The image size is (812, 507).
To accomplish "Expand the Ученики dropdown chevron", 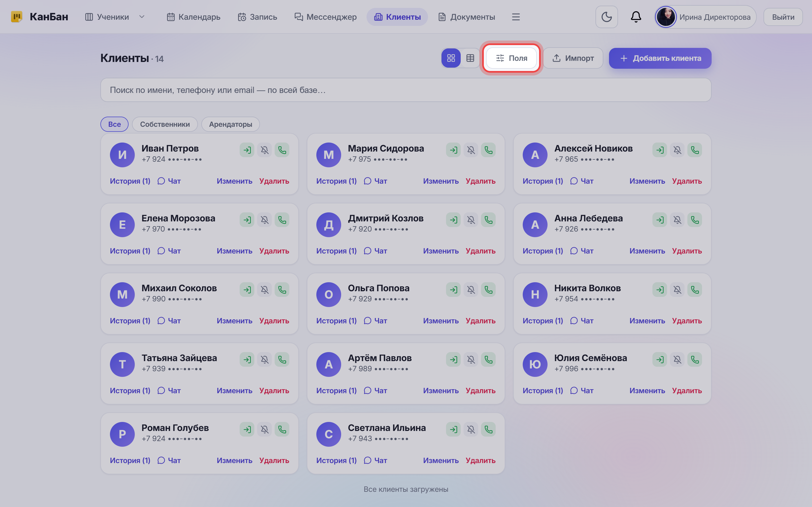I will coord(142,17).
